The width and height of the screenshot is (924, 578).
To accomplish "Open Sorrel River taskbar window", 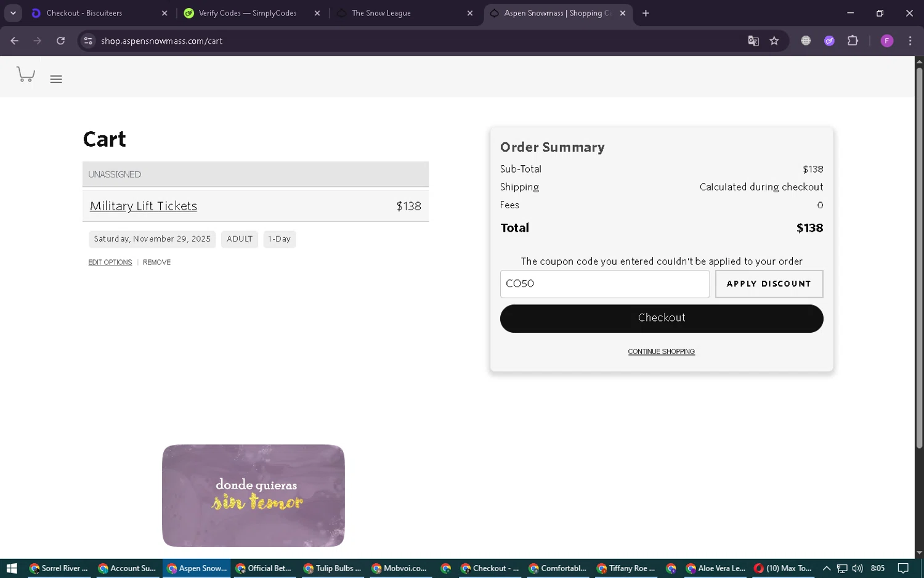I will (59, 568).
